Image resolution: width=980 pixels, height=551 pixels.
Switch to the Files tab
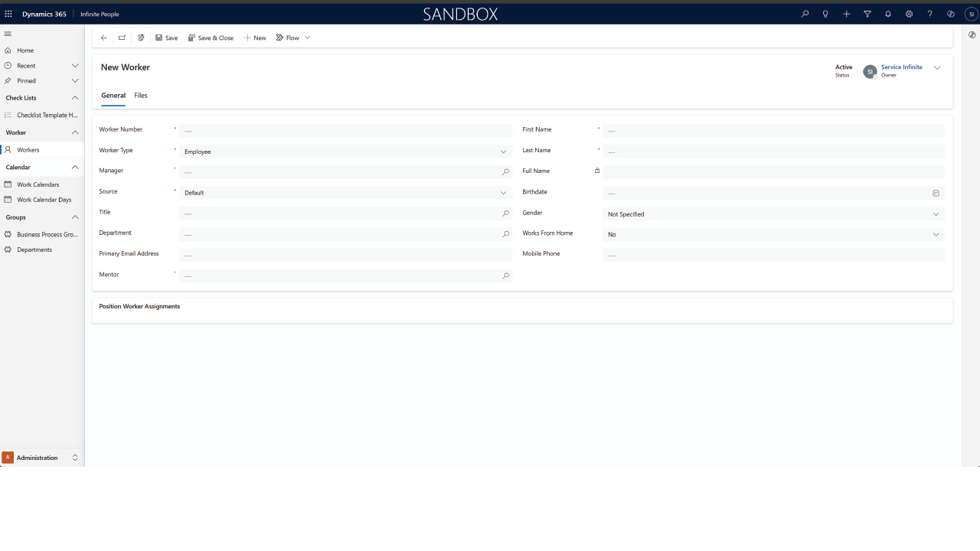[x=141, y=96]
